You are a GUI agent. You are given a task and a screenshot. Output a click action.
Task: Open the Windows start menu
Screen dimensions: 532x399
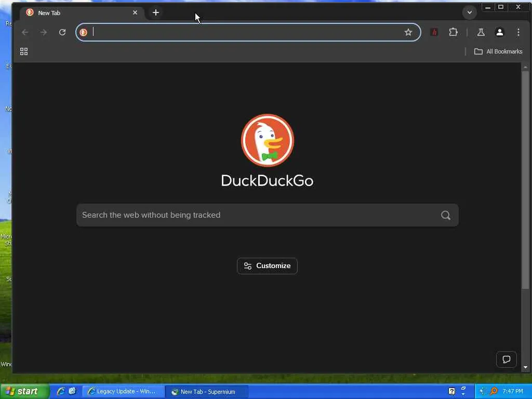(x=24, y=392)
